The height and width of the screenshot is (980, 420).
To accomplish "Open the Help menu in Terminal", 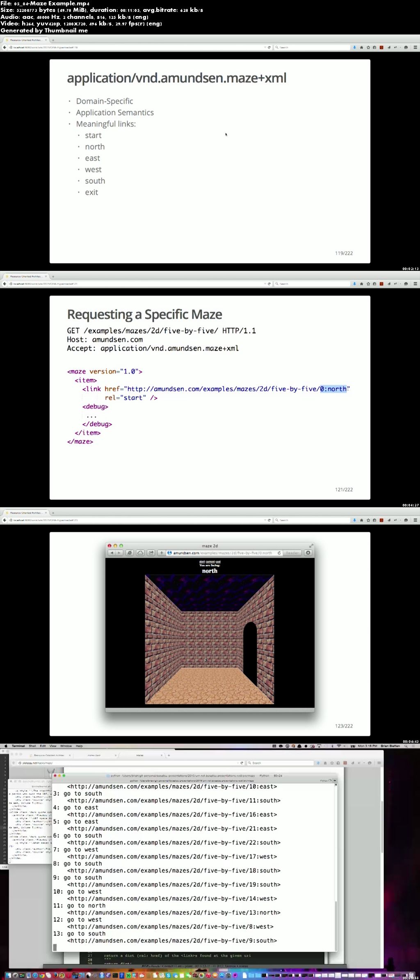I will tap(79, 746).
